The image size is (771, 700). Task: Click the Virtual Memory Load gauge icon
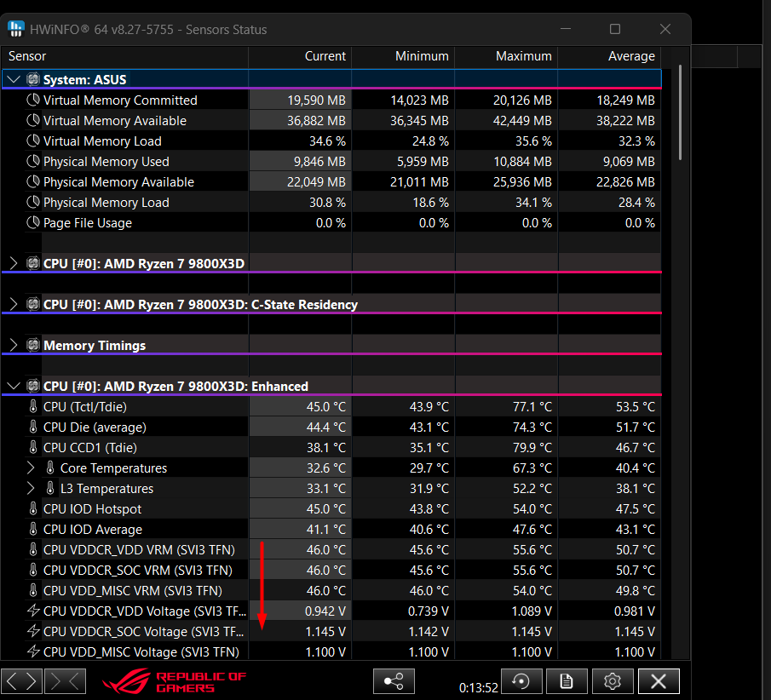[33, 141]
